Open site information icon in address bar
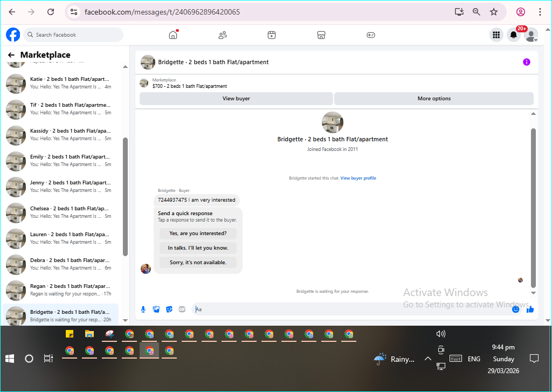This screenshot has height=392, width=552. tap(74, 12)
